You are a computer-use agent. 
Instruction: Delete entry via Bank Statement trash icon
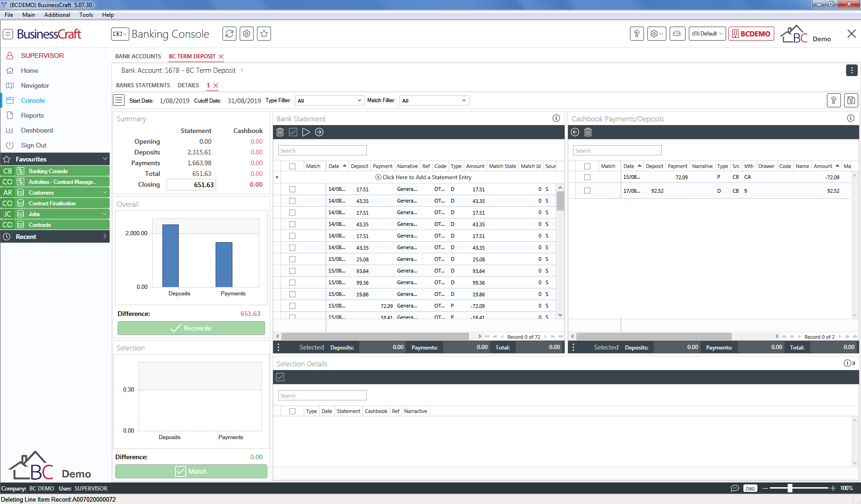280,132
